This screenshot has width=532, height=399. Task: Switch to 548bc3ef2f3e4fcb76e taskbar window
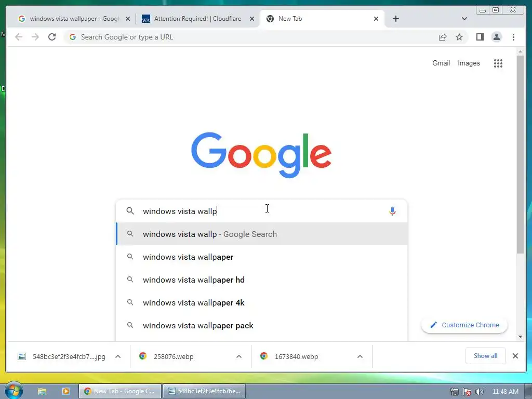(x=204, y=391)
